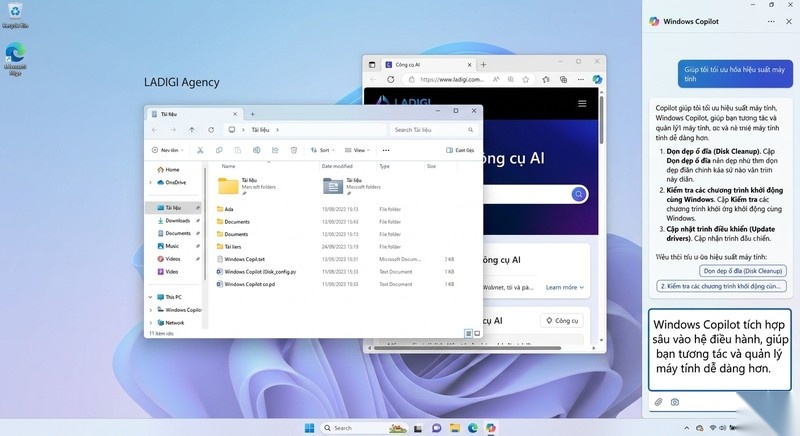Open the Sort dropdown
This screenshot has width=800, height=436.
click(x=322, y=150)
